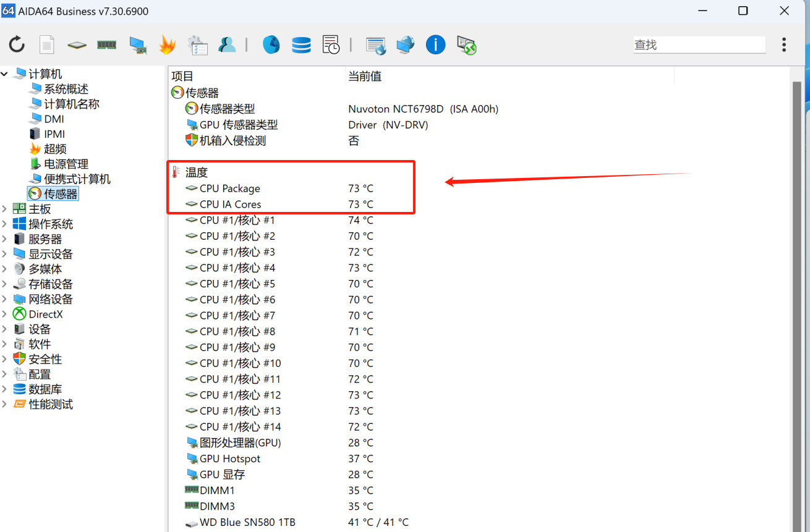The image size is (810, 532).
Task: Expand the 操作系统 tree node
Action: coord(5,224)
